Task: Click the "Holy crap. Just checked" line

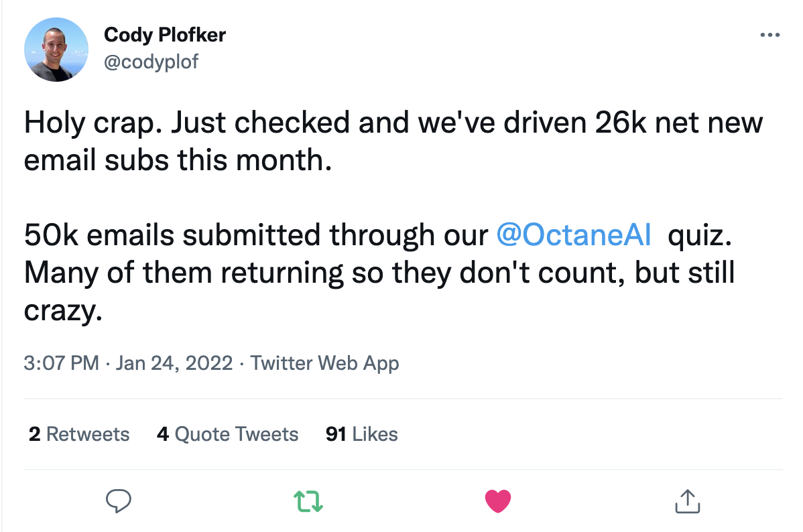Action: pyautogui.click(x=188, y=125)
